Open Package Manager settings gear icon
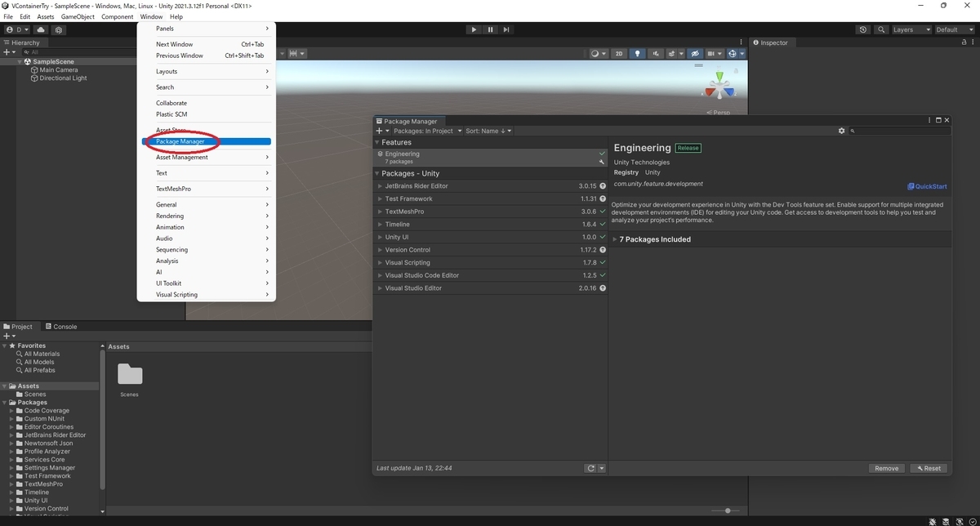Image resolution: width=980 pixels, height=526 pixels. 841,131
